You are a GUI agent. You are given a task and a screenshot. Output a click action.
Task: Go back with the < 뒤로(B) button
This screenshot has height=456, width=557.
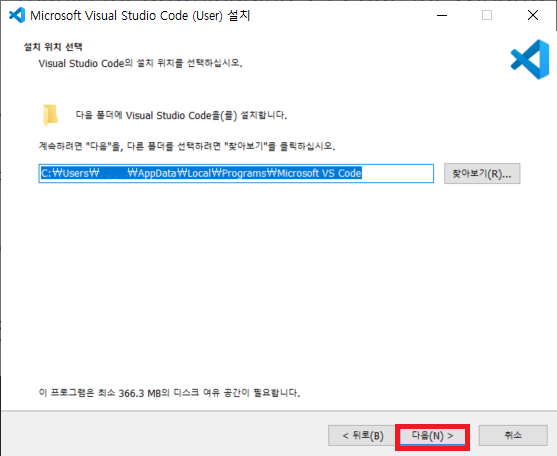click(362, 436)
